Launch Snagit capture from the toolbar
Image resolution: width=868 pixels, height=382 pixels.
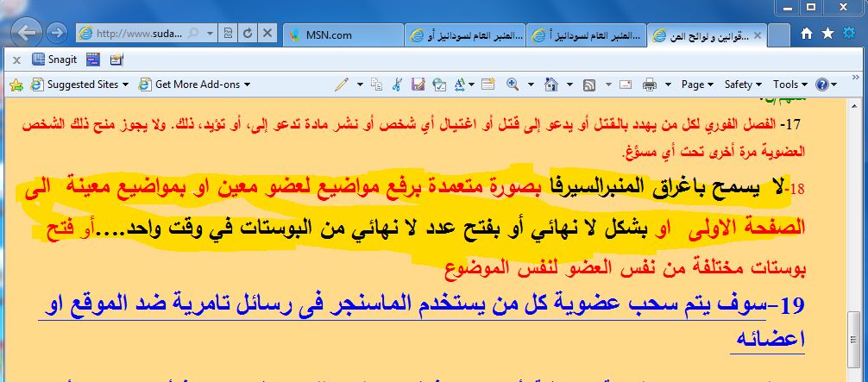pos(54,59)
